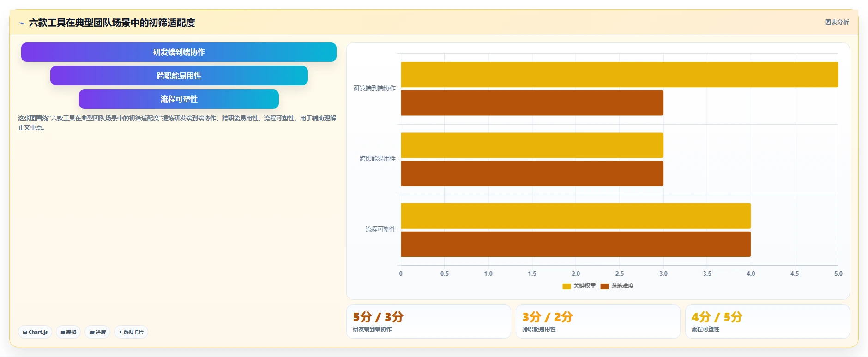Screen dimensions: 868x357
Task: Click the brown 落地难度 bar for 流程可塑性
Action: (x=576, y=244)
